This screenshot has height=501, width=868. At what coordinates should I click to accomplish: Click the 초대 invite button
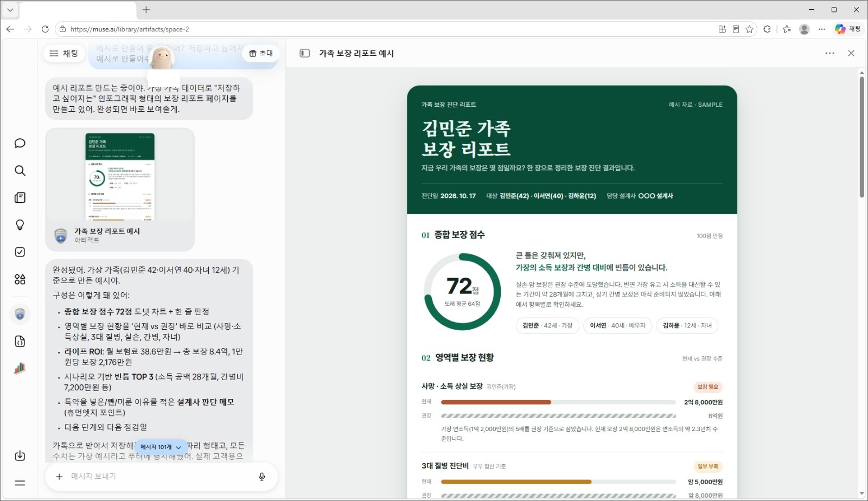click(x=261, y=53)
